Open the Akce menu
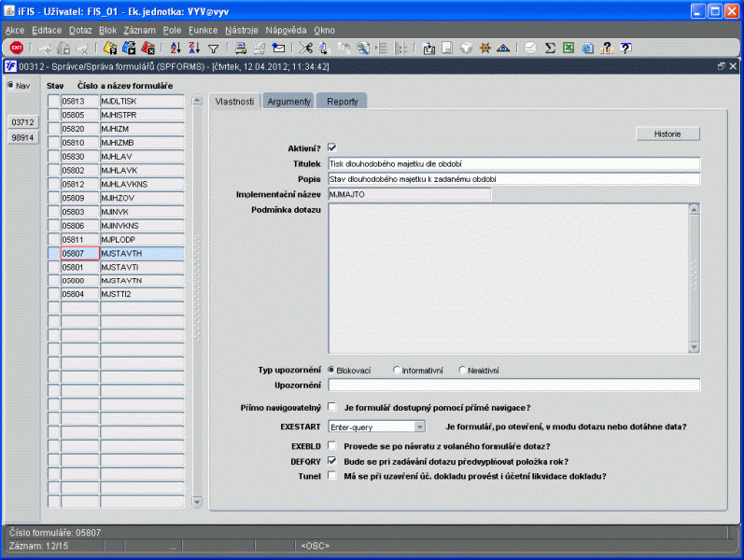The image size is (744, 560). point(15,30)
